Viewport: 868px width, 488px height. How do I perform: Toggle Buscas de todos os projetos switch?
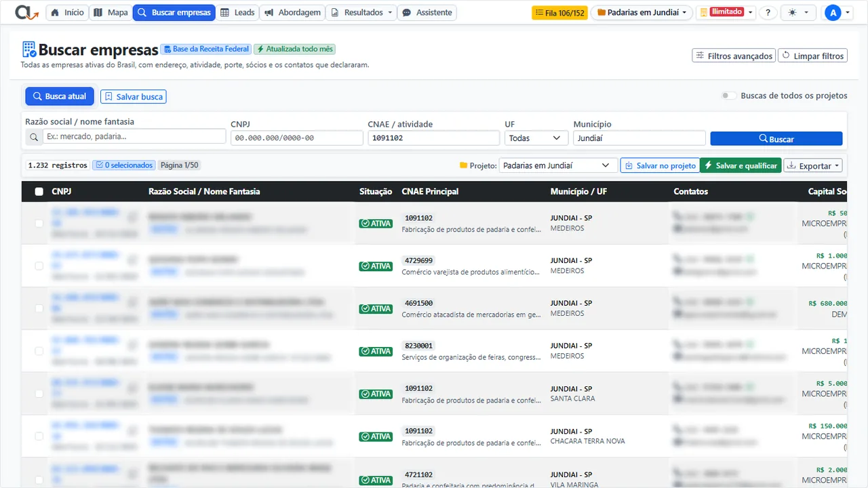click(729, 96)
